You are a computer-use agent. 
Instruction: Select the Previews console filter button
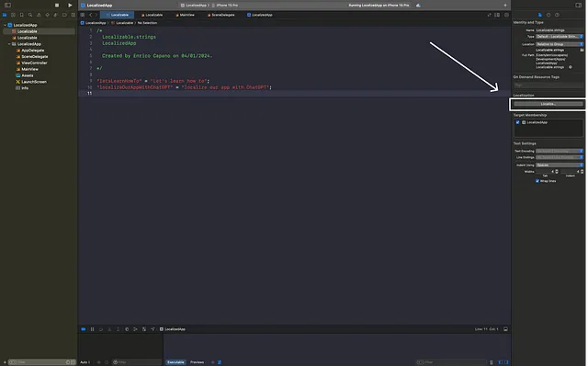click(197, 362)
